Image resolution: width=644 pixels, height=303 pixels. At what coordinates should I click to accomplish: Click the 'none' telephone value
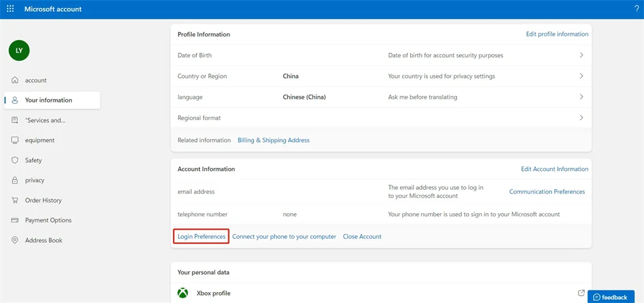[289, 214]
